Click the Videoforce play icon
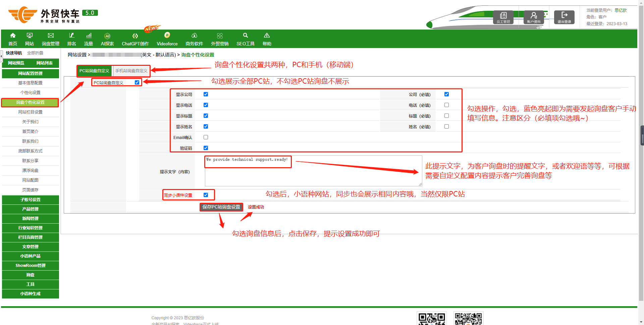 167,35
